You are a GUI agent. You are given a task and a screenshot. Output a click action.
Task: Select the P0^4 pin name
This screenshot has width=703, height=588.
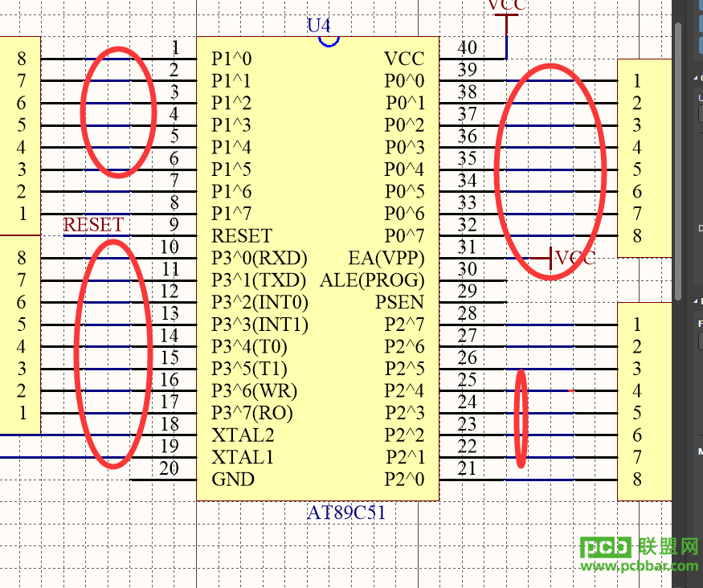pyautogui.click(x=404, y=169)
